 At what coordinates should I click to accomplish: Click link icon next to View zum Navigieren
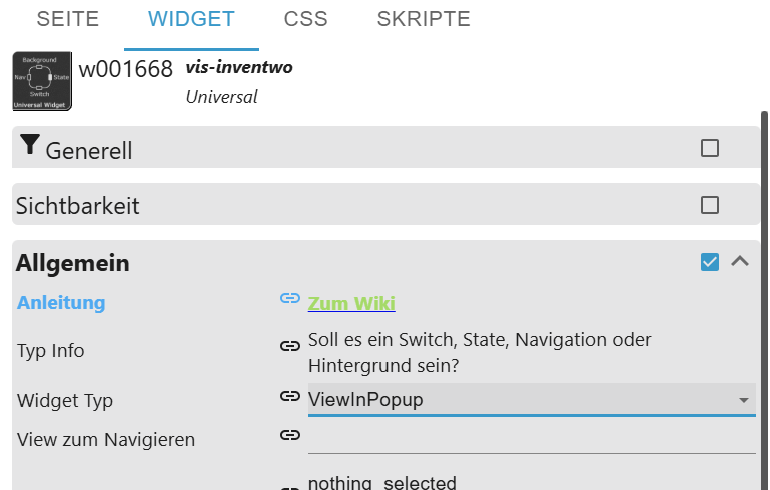click(x=290, y=435)
